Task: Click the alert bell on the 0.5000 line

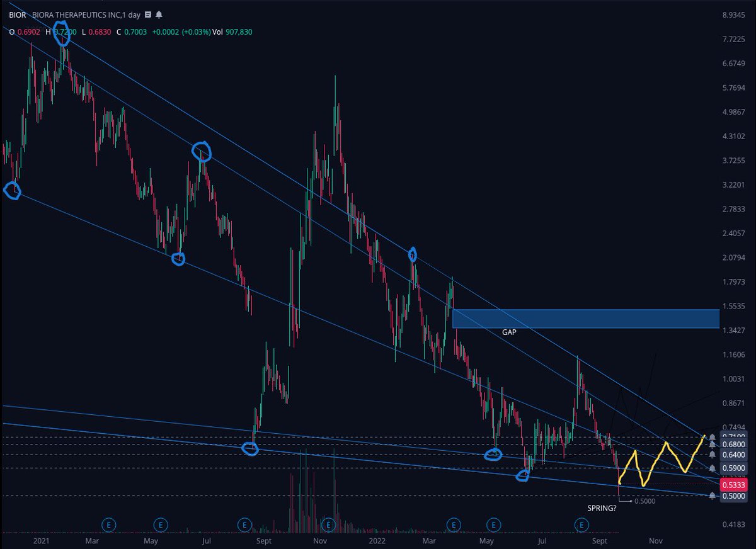Action: coord(712,496)
